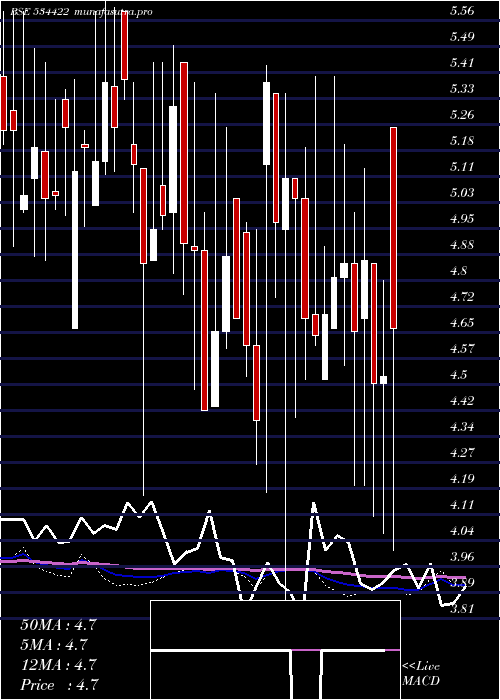Image resolution: width=500 pixels, height=700 pixels.
Task: Select the 5.49 price axis label
Action: coord(462,37)
